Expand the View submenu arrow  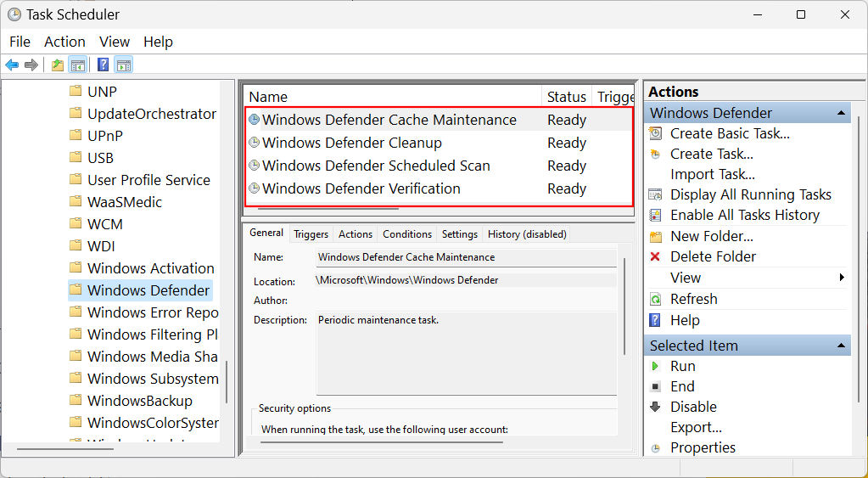click(841, 278)
